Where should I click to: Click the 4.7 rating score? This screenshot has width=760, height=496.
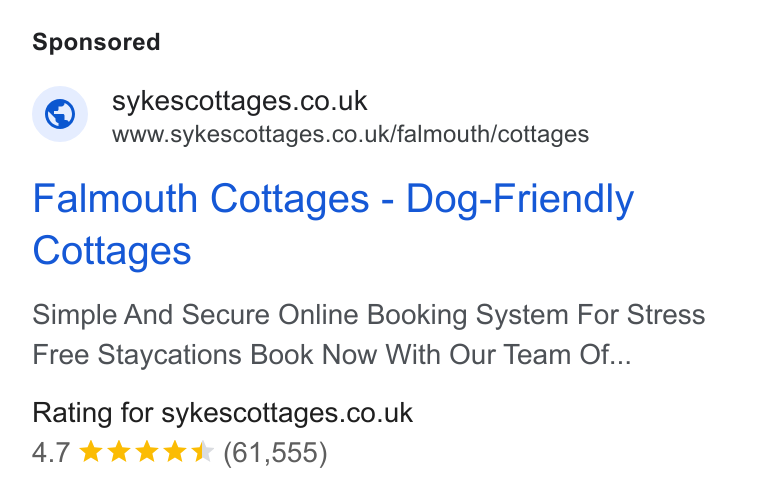(51, 452)
